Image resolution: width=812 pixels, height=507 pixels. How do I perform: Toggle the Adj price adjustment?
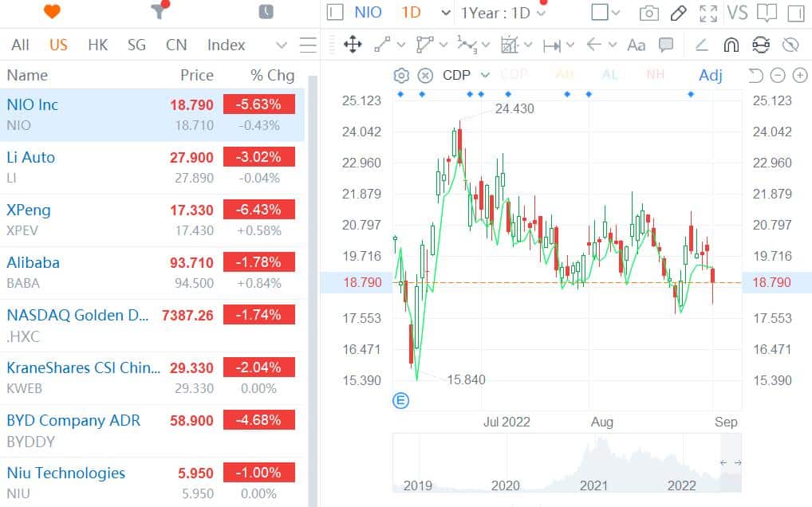click(710, 75)
